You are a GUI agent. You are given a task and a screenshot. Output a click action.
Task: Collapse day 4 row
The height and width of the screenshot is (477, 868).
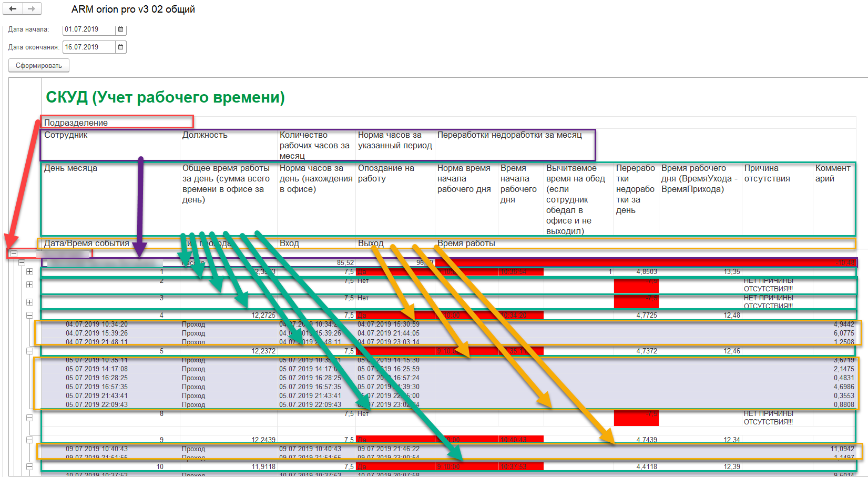click(x=30, y=316)
